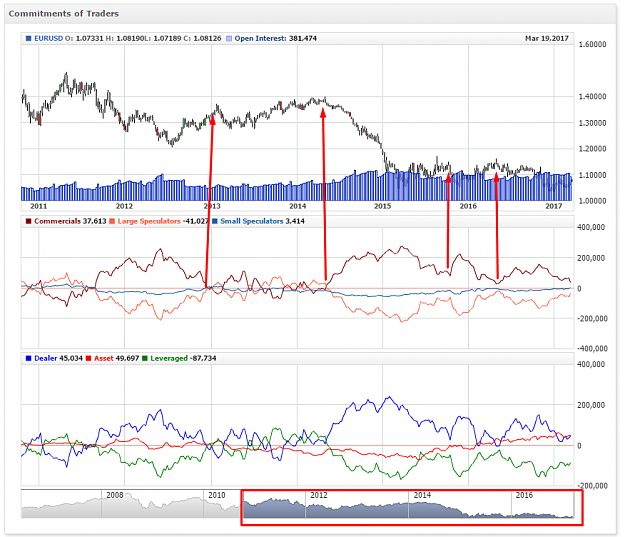The image size is (625, 537).
Task: Click the Mar 19,2017 date label
Action: (x=546, y=39)
